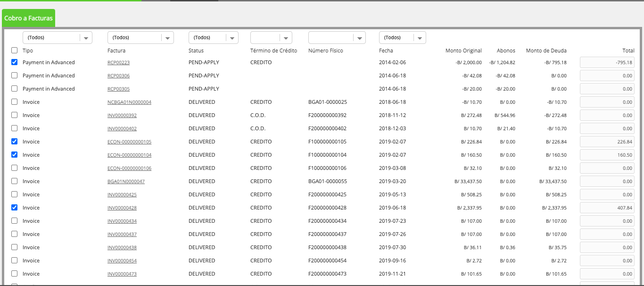This screenshot has width=644, height=286.
Task: Click the Total field for invoice INV00000438
Action: [x=607, y=247]
